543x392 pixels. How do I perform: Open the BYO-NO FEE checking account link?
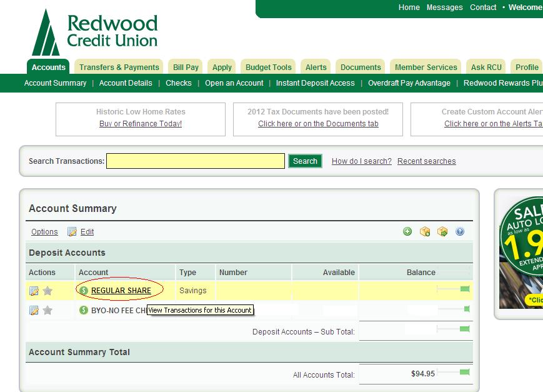pyautogui.click(x=119, y=310)
